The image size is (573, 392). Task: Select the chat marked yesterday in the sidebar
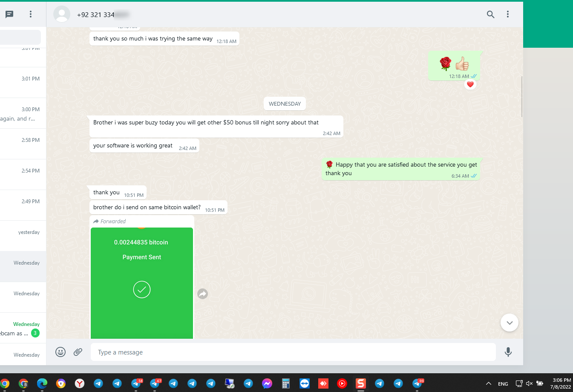pyautogui.click(x=23, y=232)
